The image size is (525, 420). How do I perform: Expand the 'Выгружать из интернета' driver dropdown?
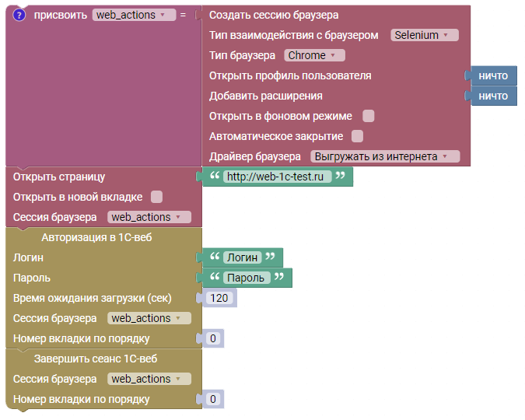384,156
